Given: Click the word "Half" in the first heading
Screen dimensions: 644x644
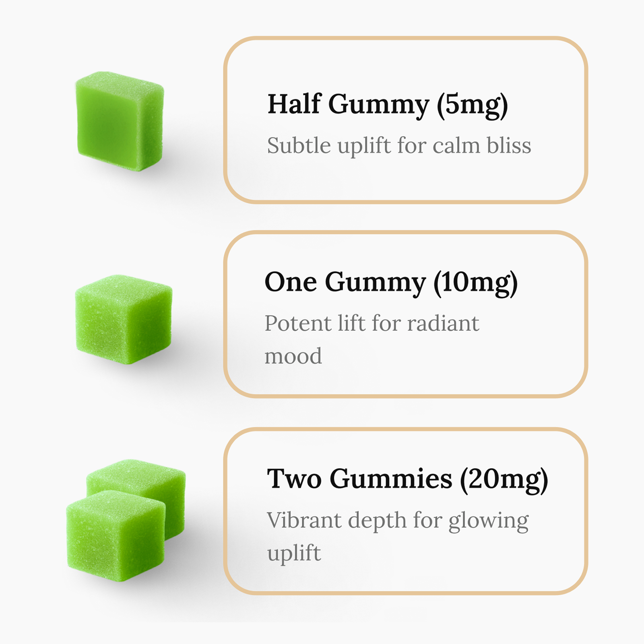Looking at the screenshot, I should point(294,104).
